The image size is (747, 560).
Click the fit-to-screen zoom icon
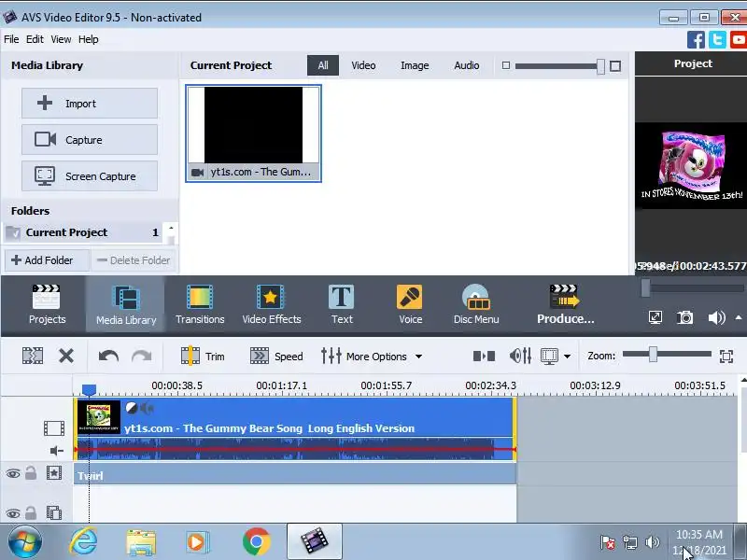[726, 357]
